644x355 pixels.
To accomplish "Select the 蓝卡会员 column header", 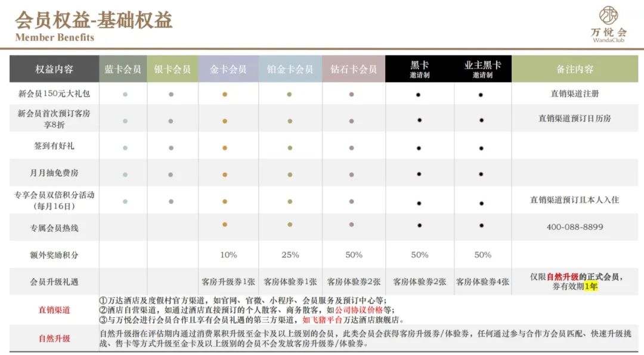I will point(123,69).
